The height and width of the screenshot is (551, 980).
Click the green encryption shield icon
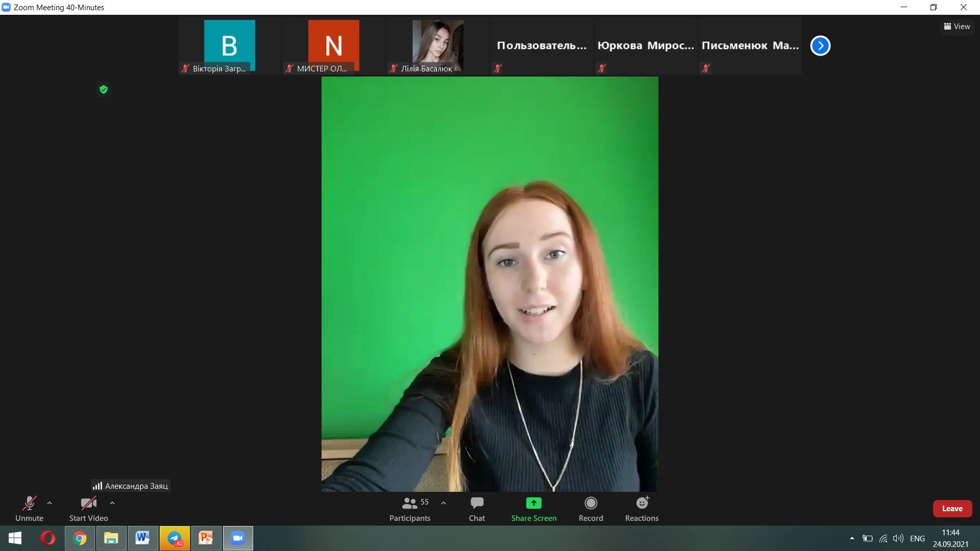click(104, 90)
